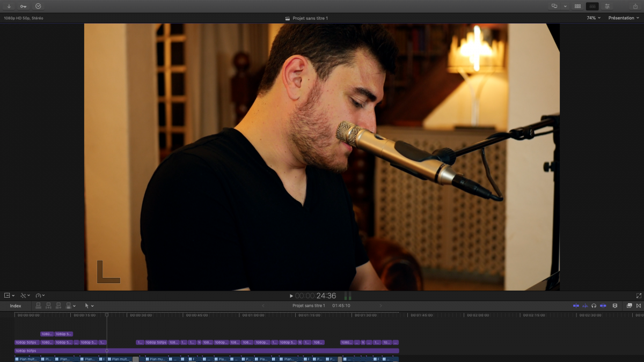Click the audio meters indicator
Screen dimensions: 644x362
click(347, 296)
